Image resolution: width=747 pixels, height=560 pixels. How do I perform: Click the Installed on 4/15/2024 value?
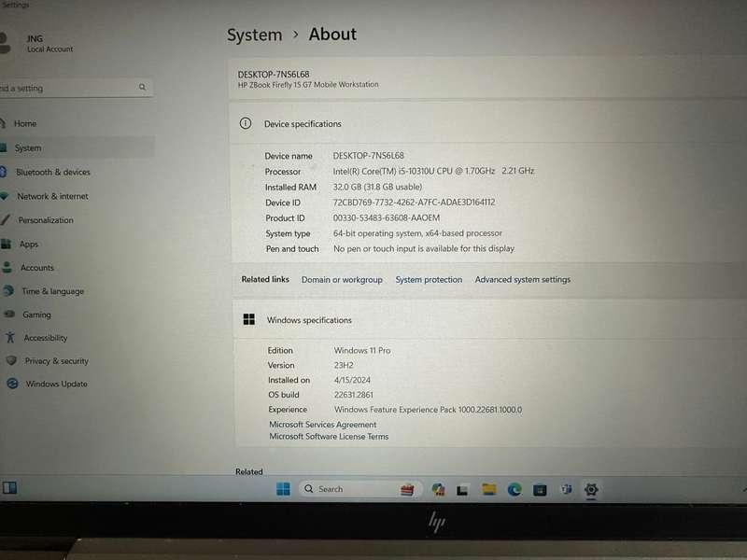(x=352, y=380)
